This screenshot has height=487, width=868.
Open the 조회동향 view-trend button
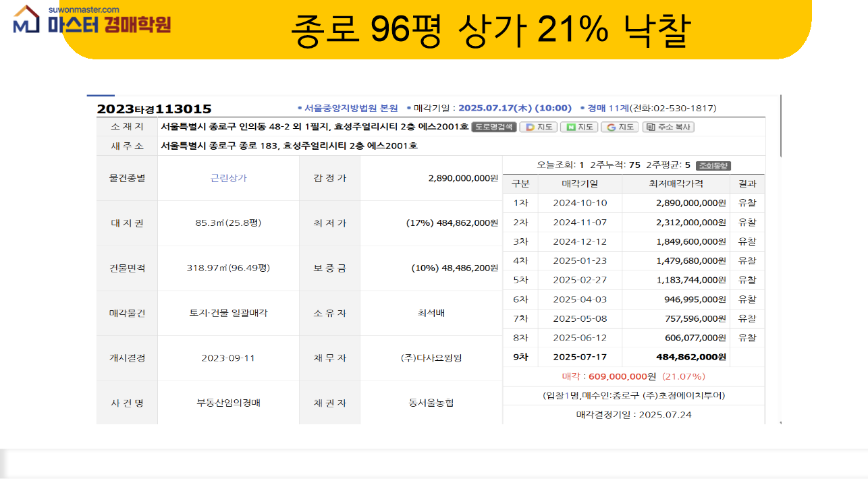(x=713, y=165)
